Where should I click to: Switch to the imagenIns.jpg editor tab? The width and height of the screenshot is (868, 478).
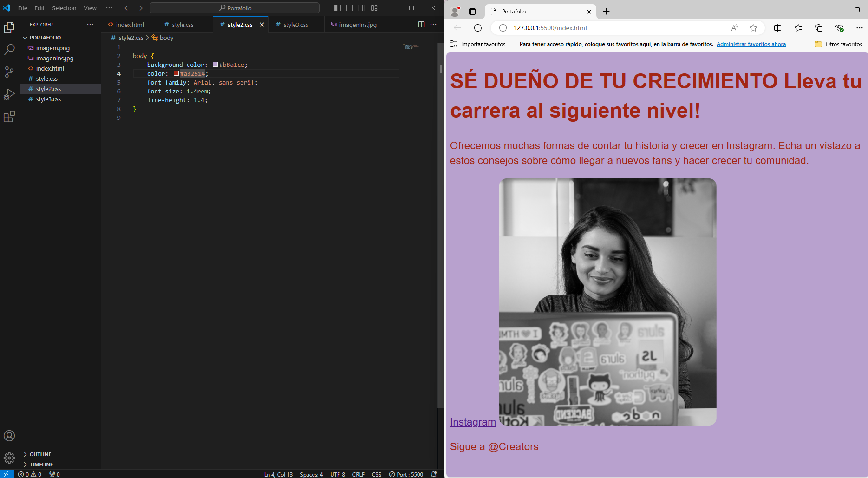[x=358, y=25]
